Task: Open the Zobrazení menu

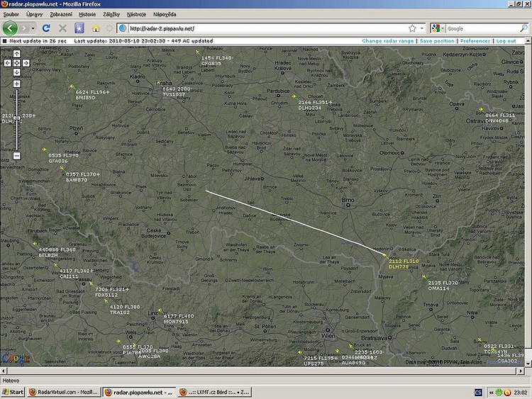Action: (61, 14)
